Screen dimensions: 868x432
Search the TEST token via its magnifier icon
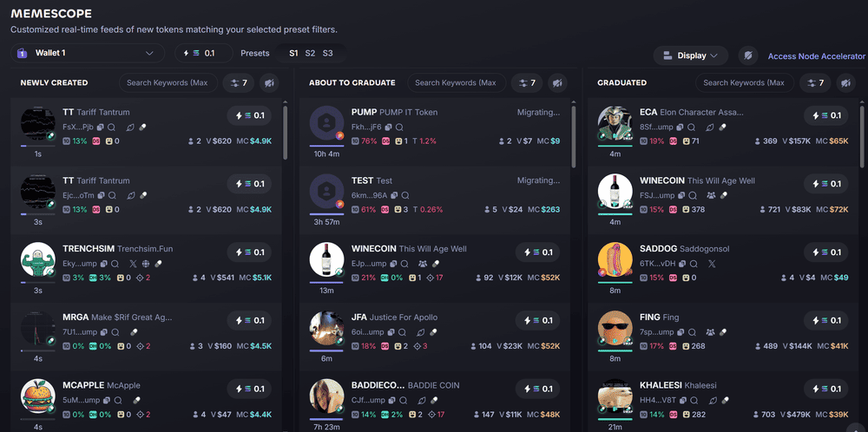[x=405, y=195]
